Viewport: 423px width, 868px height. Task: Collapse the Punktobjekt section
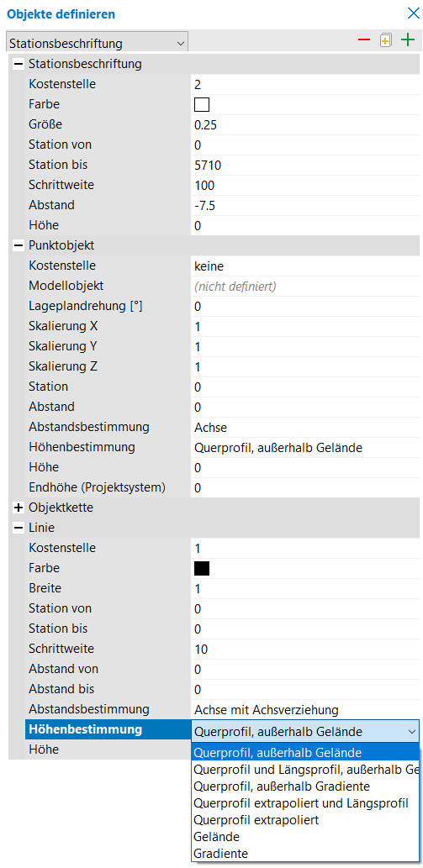19,245
